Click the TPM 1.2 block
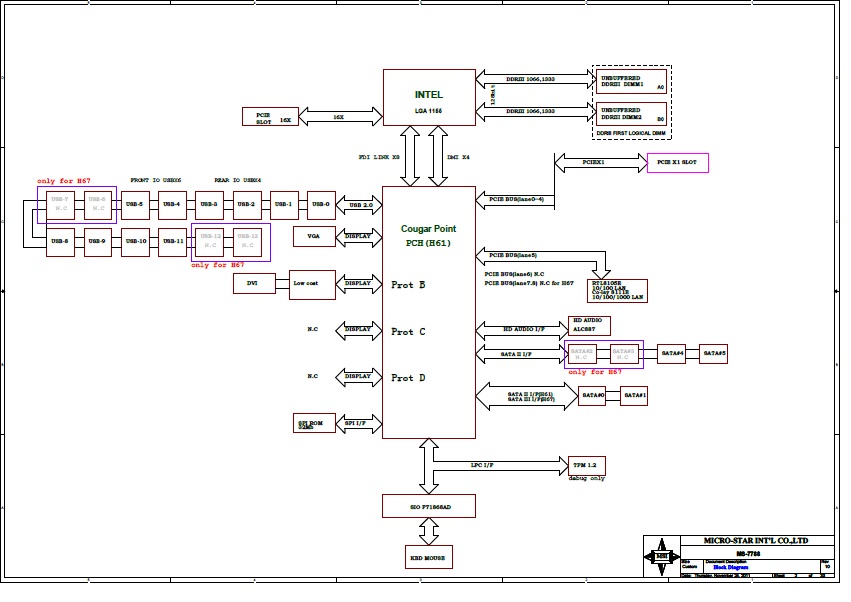 (x=585, y=465)
